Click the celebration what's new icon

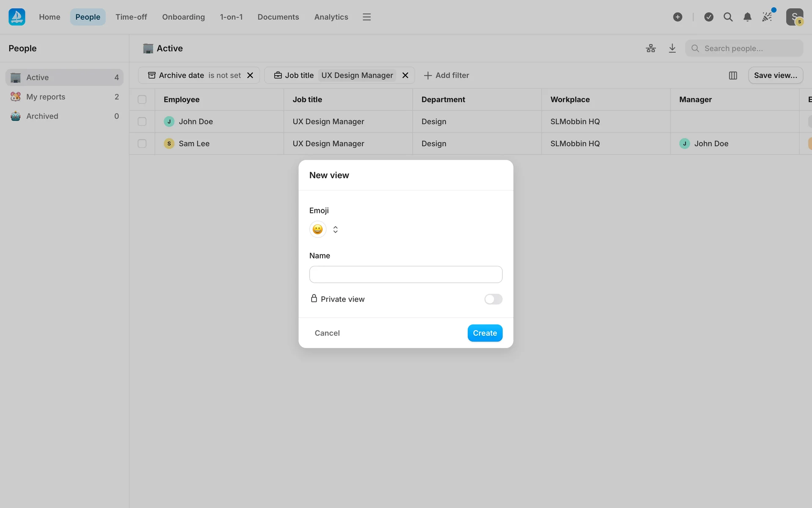[x=767, y=17]
